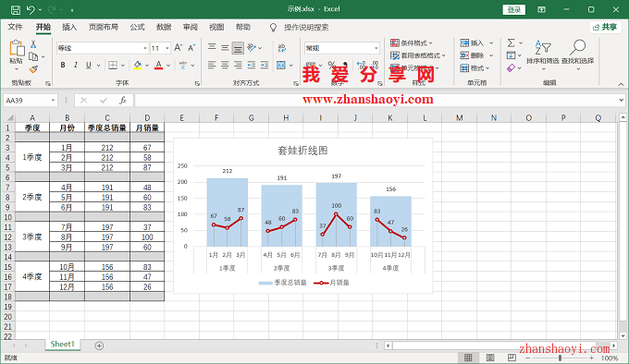Click the top align icon

click(x=212, y=48)
